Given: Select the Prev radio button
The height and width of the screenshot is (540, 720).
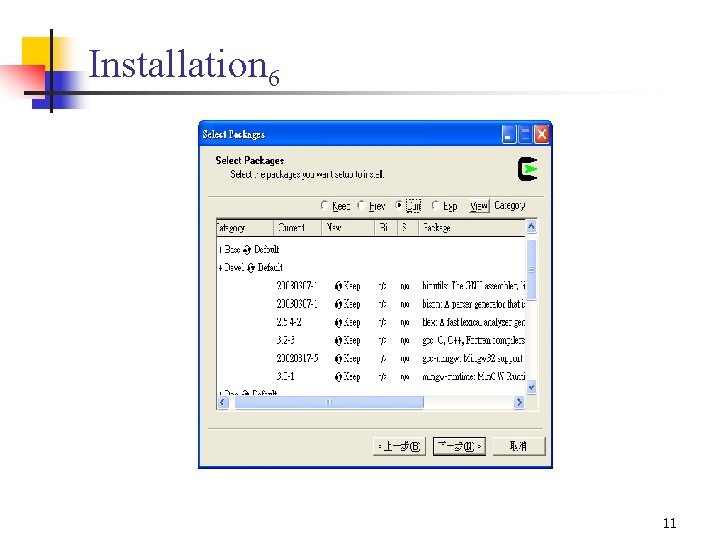Looking at the screenshot, I should pyautogui.click(x=362, y=206).
